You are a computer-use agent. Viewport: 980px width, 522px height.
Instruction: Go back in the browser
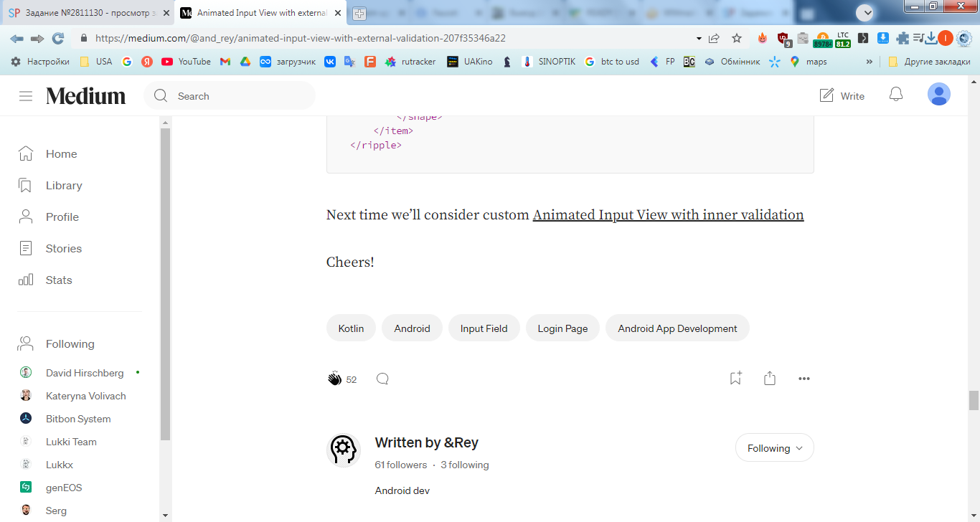(x=17, y=39)
